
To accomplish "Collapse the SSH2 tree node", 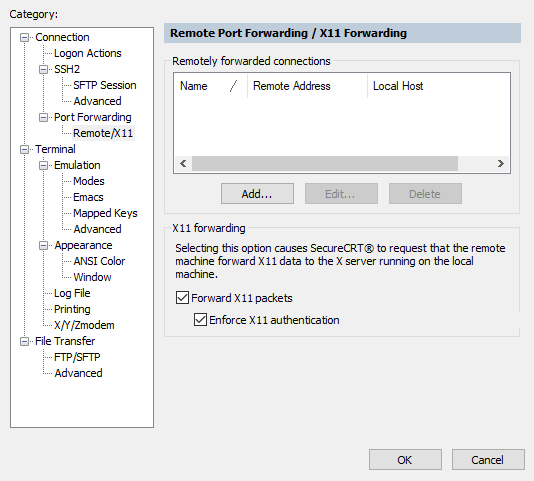I will click(x=44, y=69).
